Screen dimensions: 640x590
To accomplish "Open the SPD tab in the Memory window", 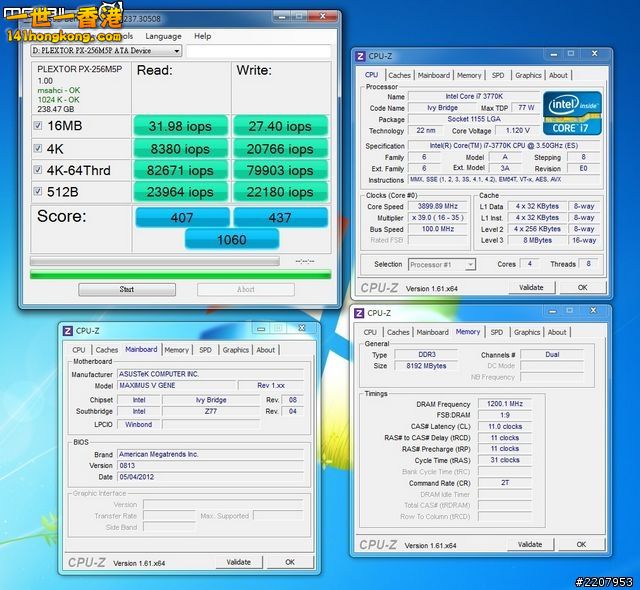I will coord(497,332).
